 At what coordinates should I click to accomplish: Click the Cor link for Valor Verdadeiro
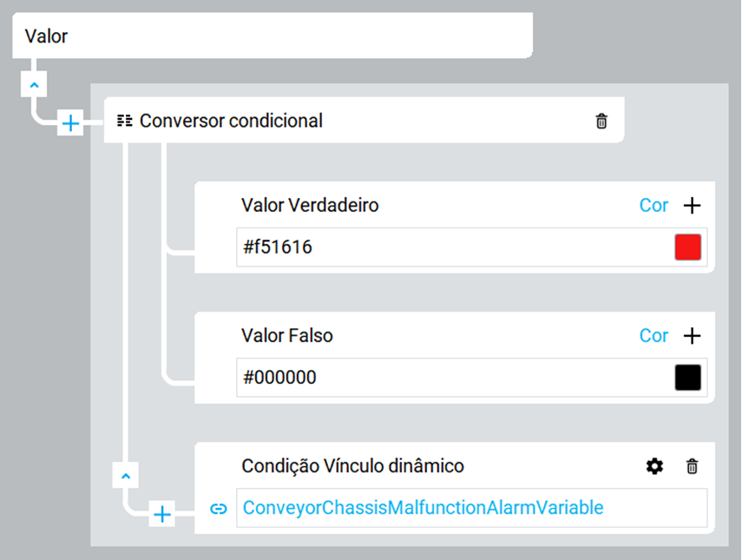[653, 206]
